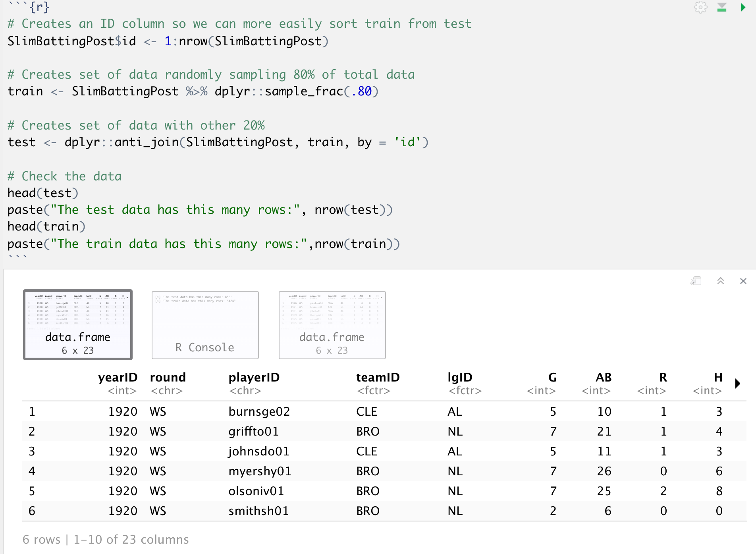Click the playerID column header
This screenshot has width=756, height=554.
254,377
